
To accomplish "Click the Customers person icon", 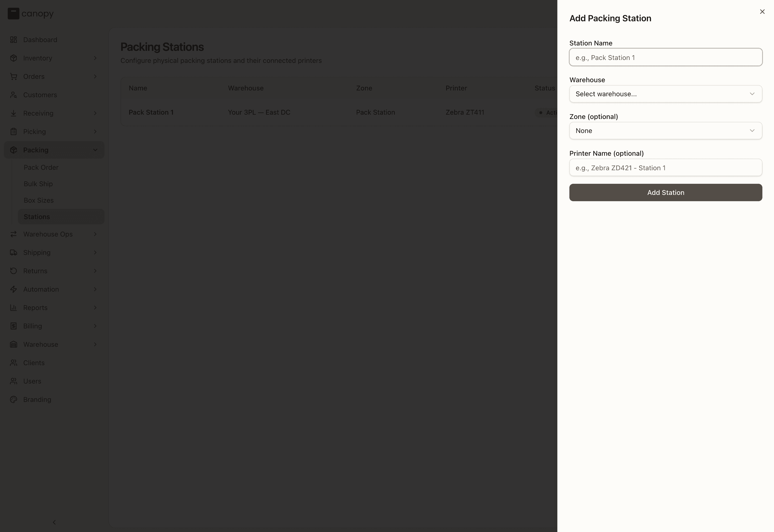I will tap(13, 95).
